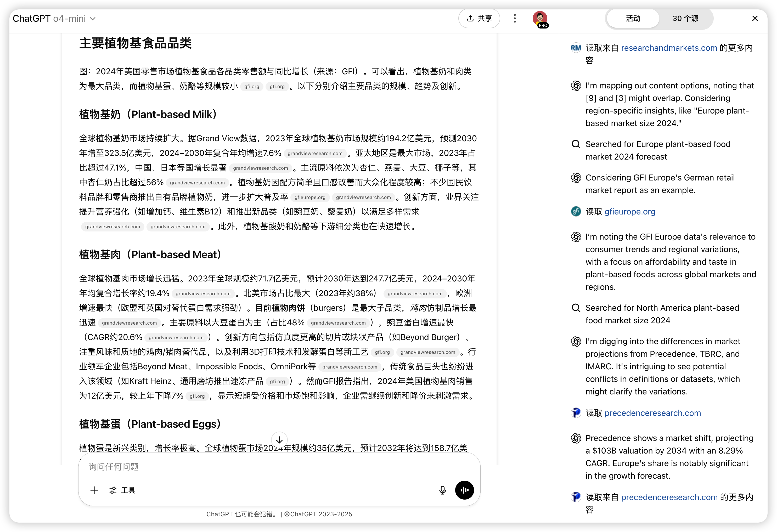Click the researchandmarkets RM favicon
The width and height of the screenshot is (777, 532).
click(576, 48)
